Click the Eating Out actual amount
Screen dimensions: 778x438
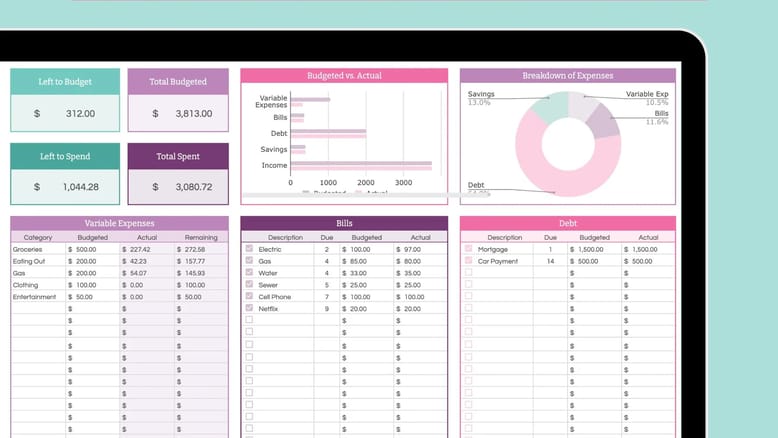point(146,261)
